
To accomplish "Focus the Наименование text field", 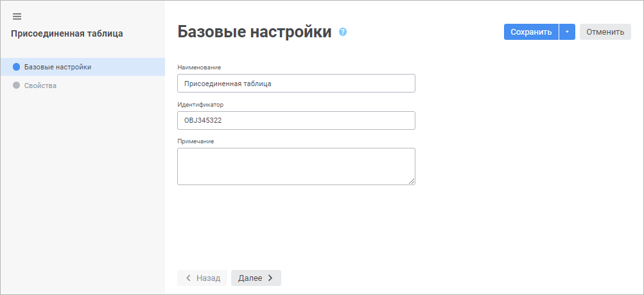I will (x=296, y=84).
